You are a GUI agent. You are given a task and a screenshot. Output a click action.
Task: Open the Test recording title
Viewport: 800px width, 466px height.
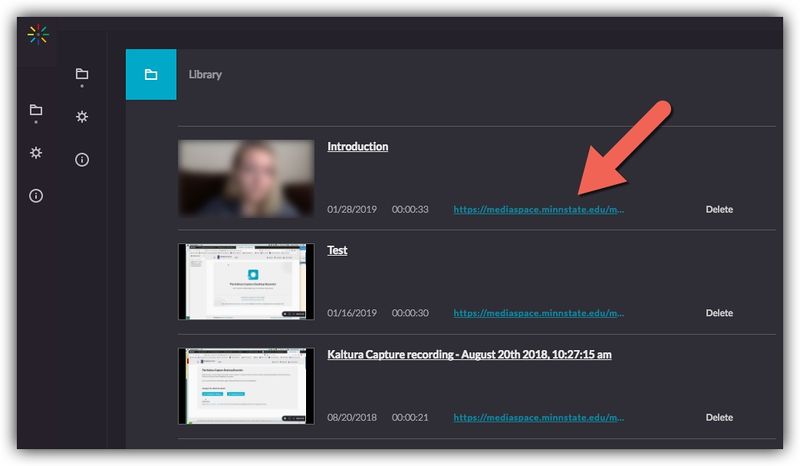coord(337,251)
